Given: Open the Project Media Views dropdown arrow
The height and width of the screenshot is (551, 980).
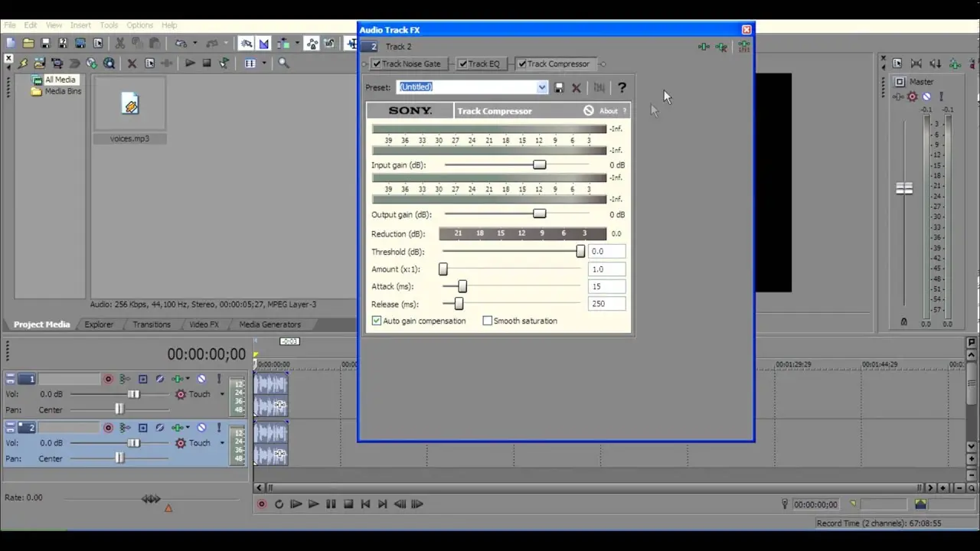Looking at the screenshot, I should tap(264, 64).
